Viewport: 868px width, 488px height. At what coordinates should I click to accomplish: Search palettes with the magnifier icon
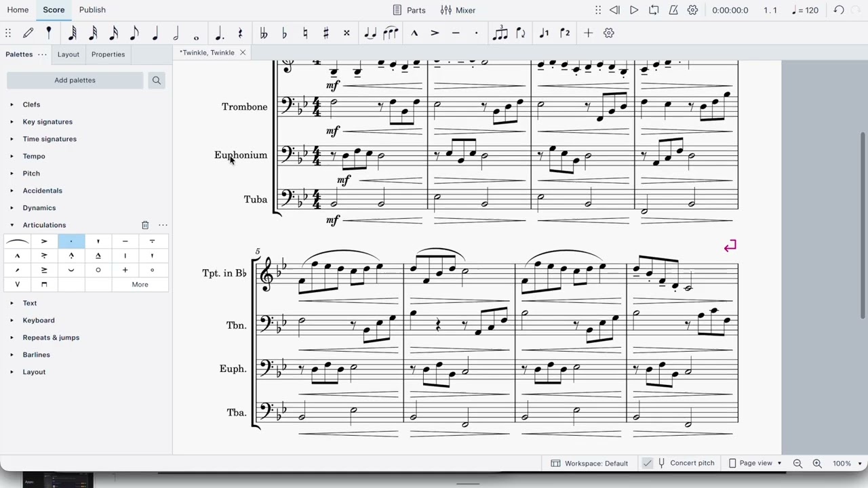coord(157,80)
